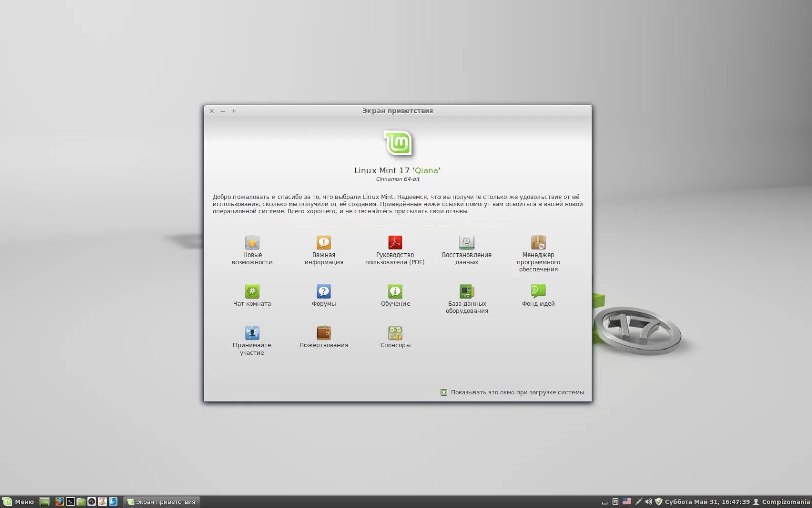Open the Пожертвования donations icon
The image size is (812, 508).
click(324, 333)
